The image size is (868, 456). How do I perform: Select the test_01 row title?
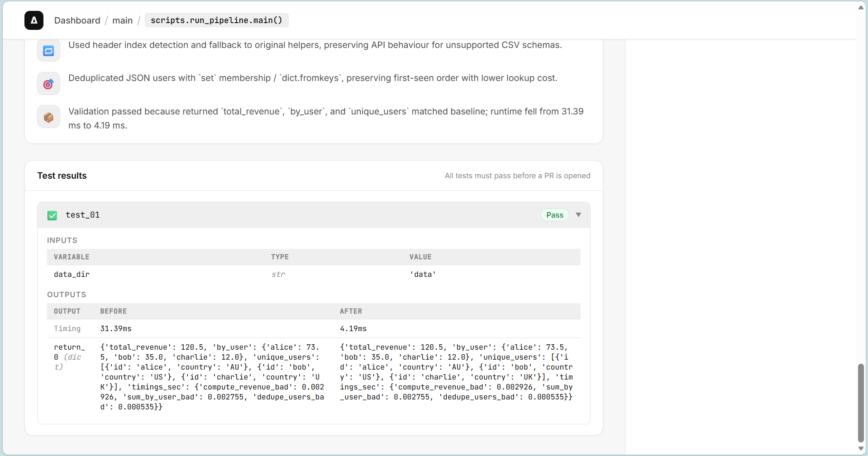point(83,215)
